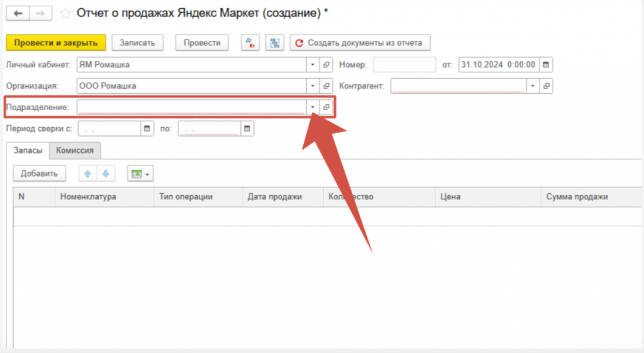This screenshot has width=644, height=353.
Task: Open calendar for Период сверки start date
Action: click(x=147, y=129)
